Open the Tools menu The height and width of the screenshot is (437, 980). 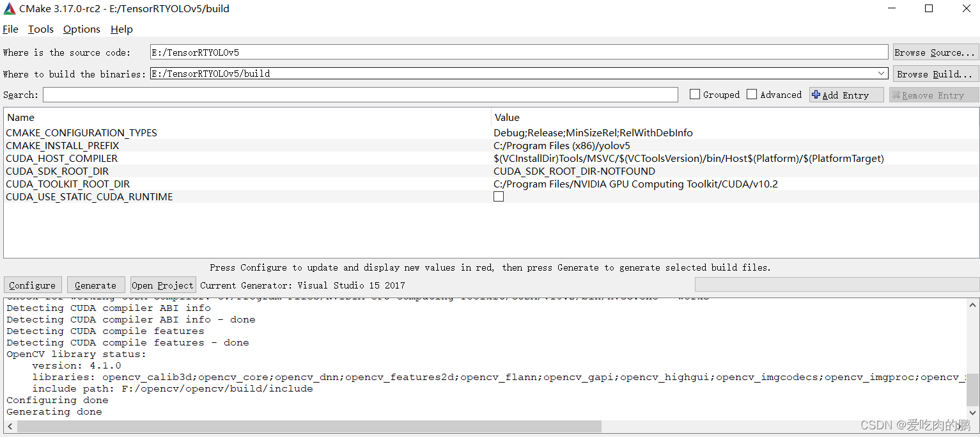coord(40,29)
